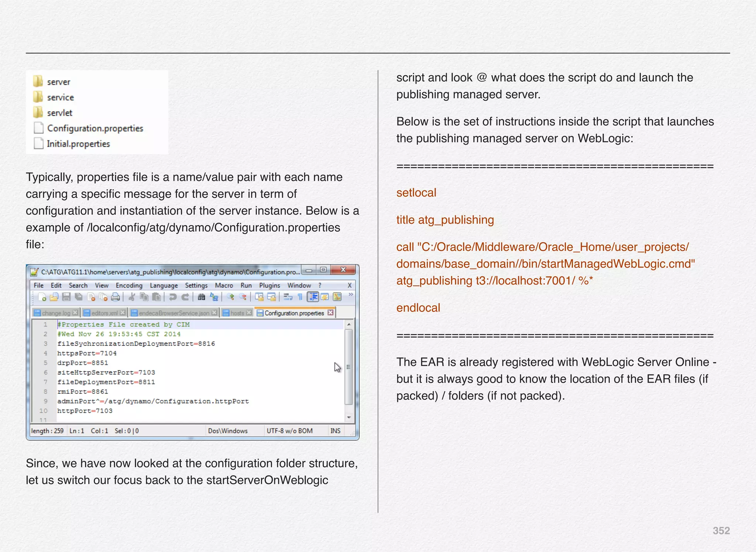Click the Redo arrow icon

[x=185, y=297]
